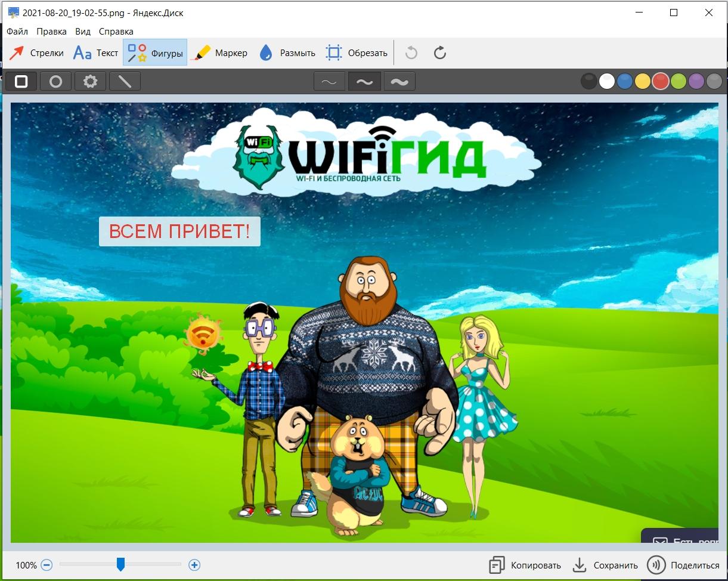Click the zoom slider handle

click(120, 564)
